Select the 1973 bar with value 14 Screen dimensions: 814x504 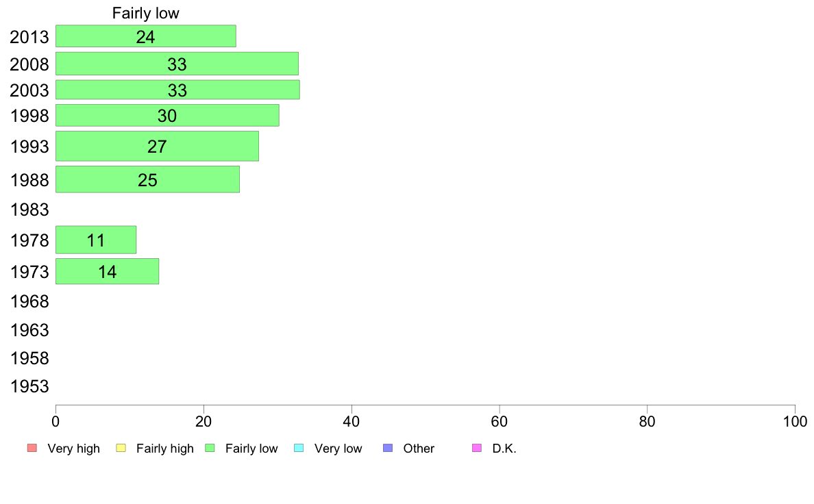tap(108, 271)
